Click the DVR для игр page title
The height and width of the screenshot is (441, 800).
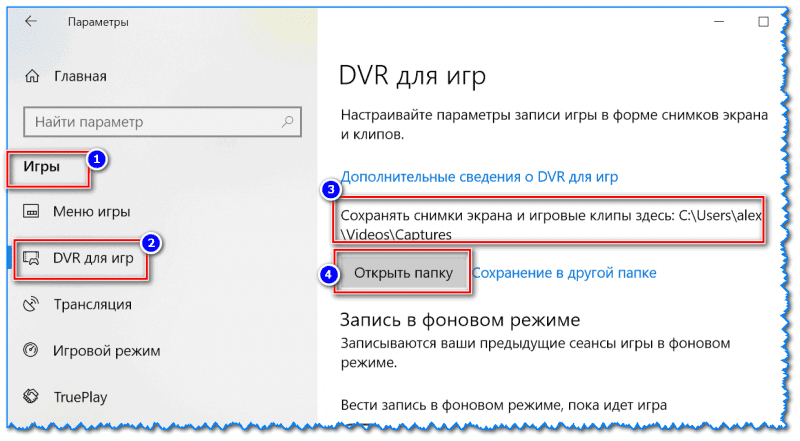[412, 76]
